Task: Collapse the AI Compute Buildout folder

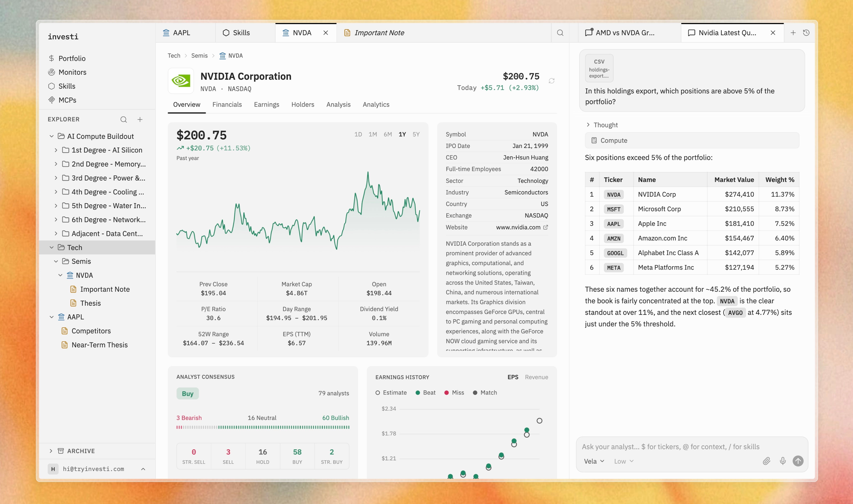Action: [x=52, y=136]
